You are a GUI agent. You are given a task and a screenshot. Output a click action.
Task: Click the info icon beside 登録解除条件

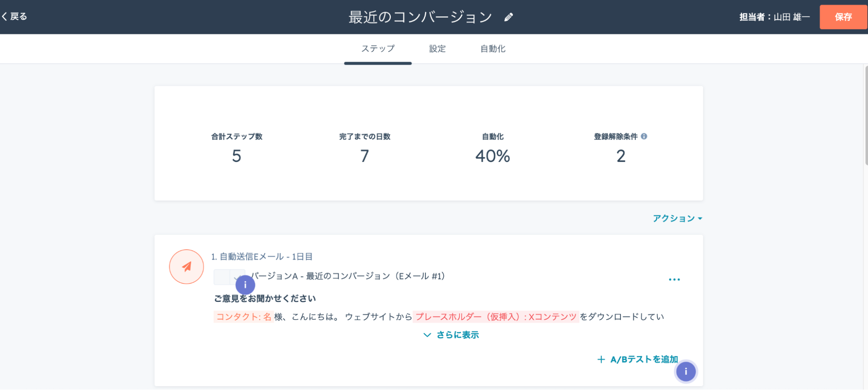[644, 136]
